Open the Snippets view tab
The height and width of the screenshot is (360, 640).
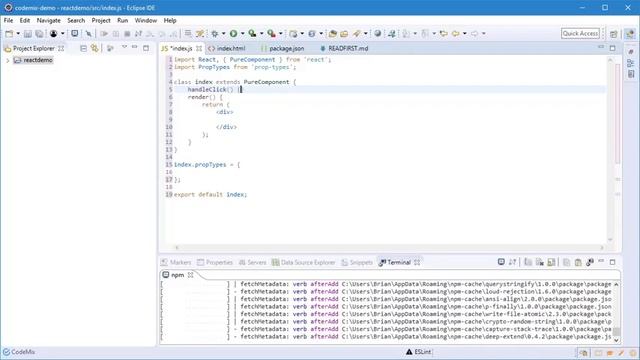[x=357, y=262]
